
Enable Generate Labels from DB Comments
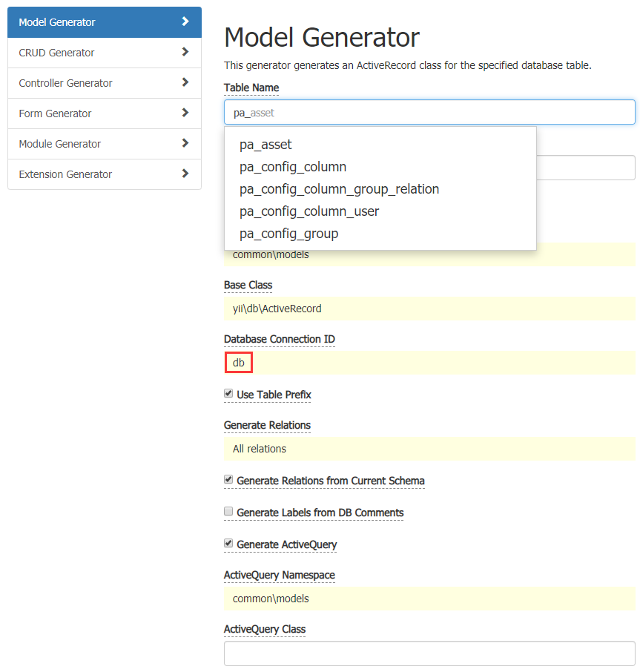(x=228, y=512)
